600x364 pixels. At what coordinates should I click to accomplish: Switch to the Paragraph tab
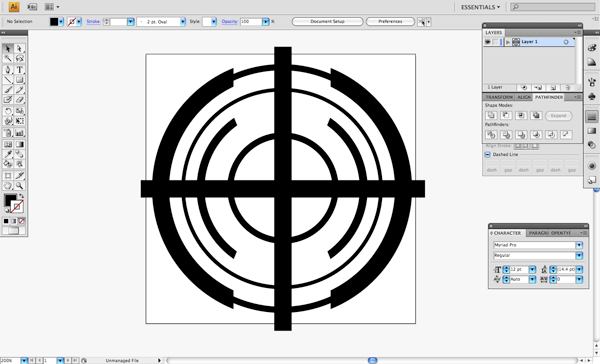(539, 233)
